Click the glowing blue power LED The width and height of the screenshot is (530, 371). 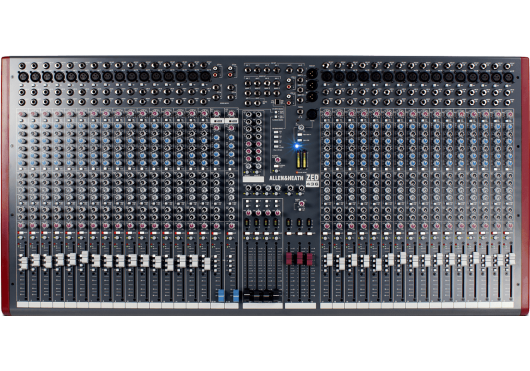point(297,146)
